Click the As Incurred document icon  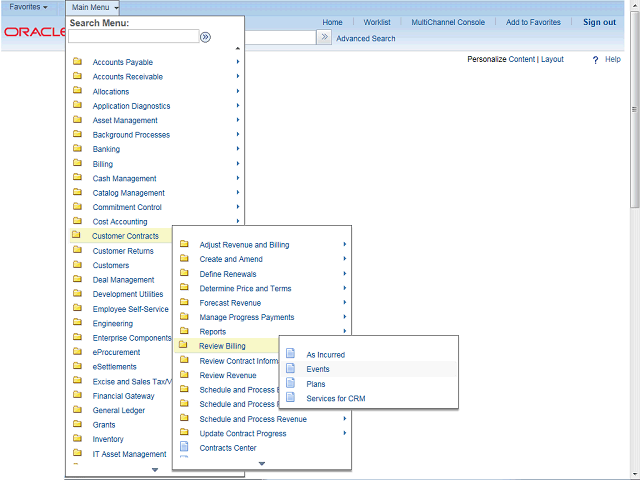291,354
